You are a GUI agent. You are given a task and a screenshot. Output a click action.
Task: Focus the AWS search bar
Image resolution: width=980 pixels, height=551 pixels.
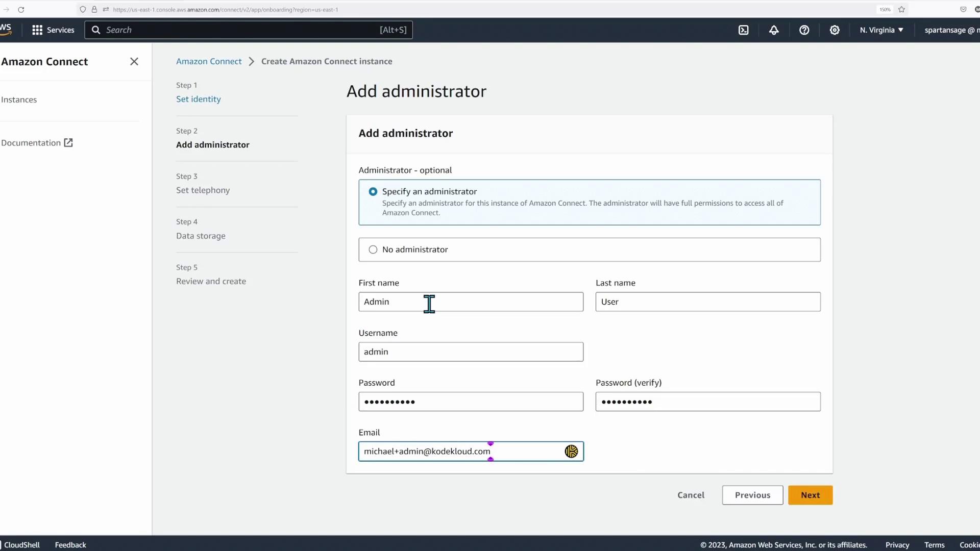249,30
